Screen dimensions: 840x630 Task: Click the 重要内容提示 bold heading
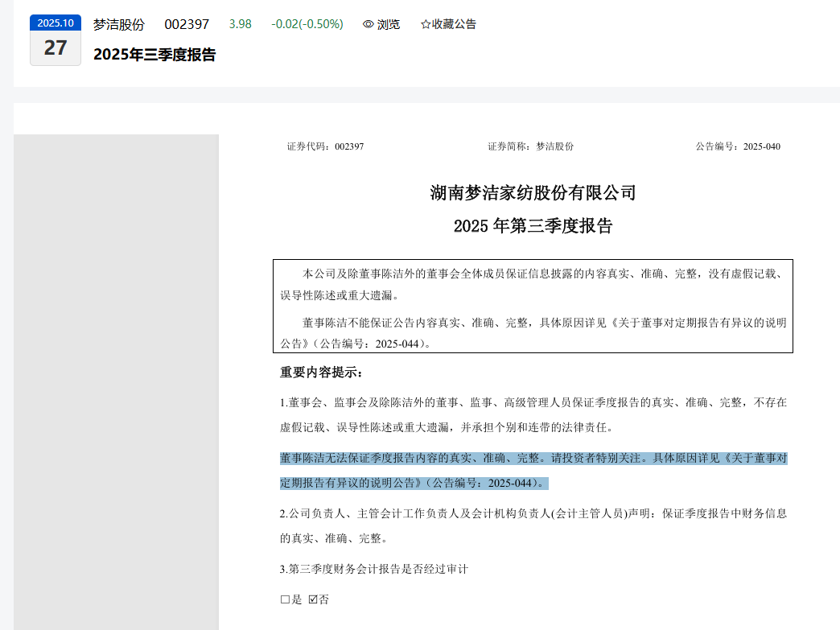click(x=322, y=373)
